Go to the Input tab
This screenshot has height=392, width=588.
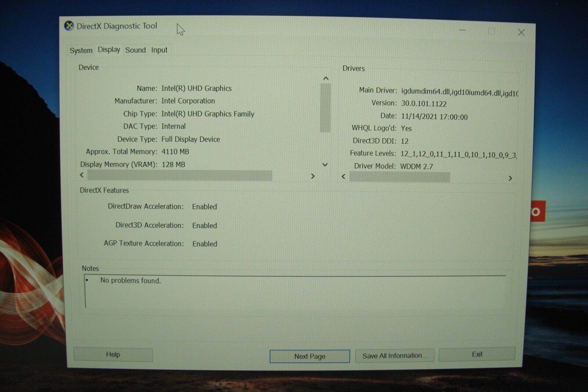[159, 50]
